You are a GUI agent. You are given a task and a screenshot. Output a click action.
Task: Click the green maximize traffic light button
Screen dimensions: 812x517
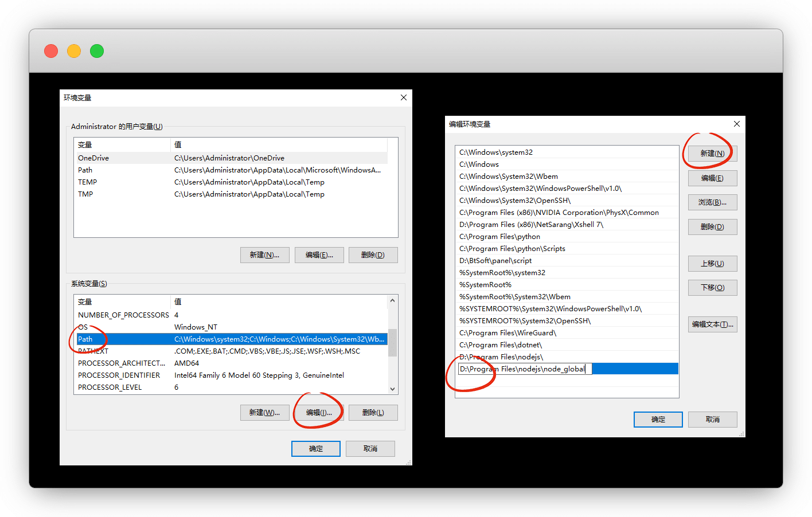pos(97,51)
